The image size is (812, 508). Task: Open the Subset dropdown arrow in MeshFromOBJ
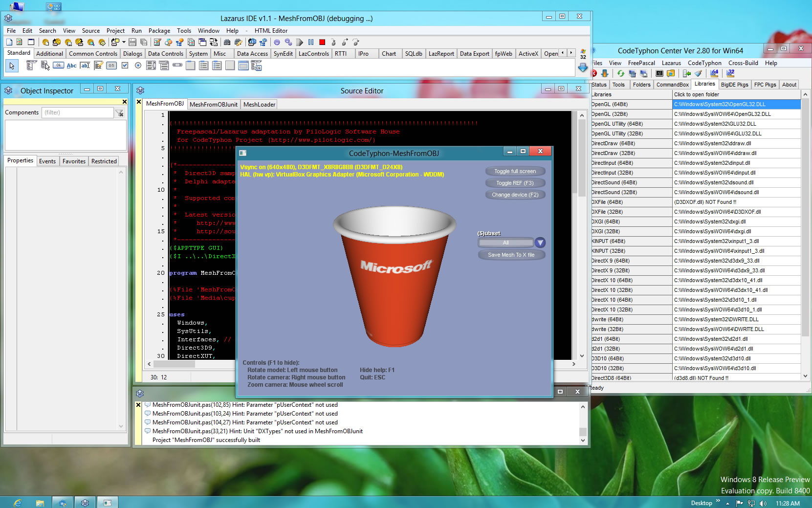[540, 243]
